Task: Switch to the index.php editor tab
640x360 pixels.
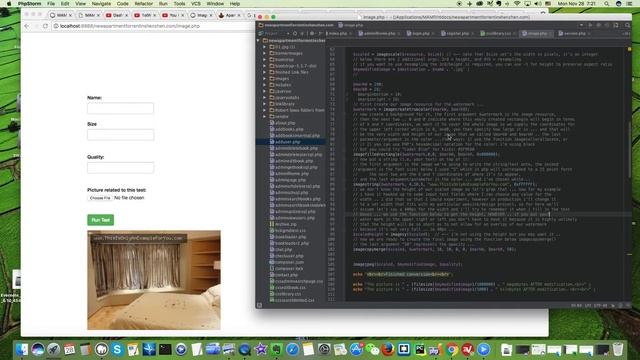Action: tap(338, 33)
